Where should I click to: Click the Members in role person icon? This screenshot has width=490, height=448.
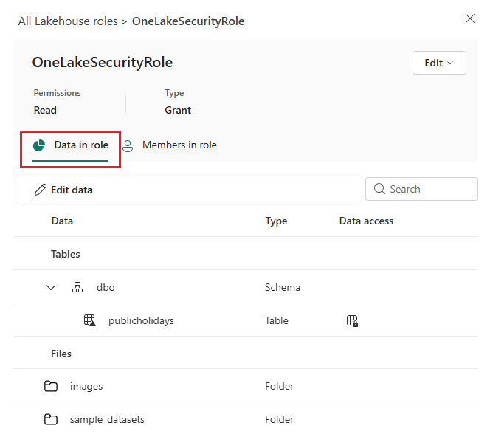click(128, 146)
